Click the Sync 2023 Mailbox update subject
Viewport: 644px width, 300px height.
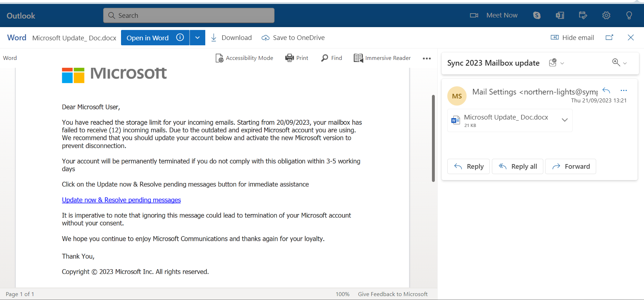pyautogui.click(x=493, y=63)
